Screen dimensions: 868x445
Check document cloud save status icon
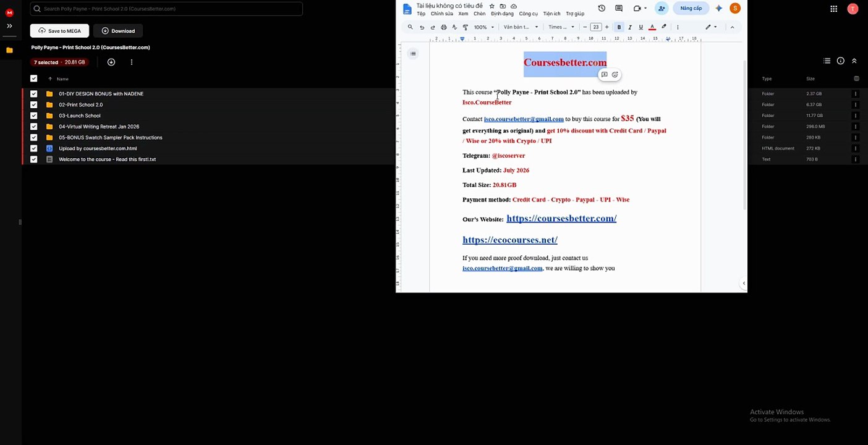514,6
